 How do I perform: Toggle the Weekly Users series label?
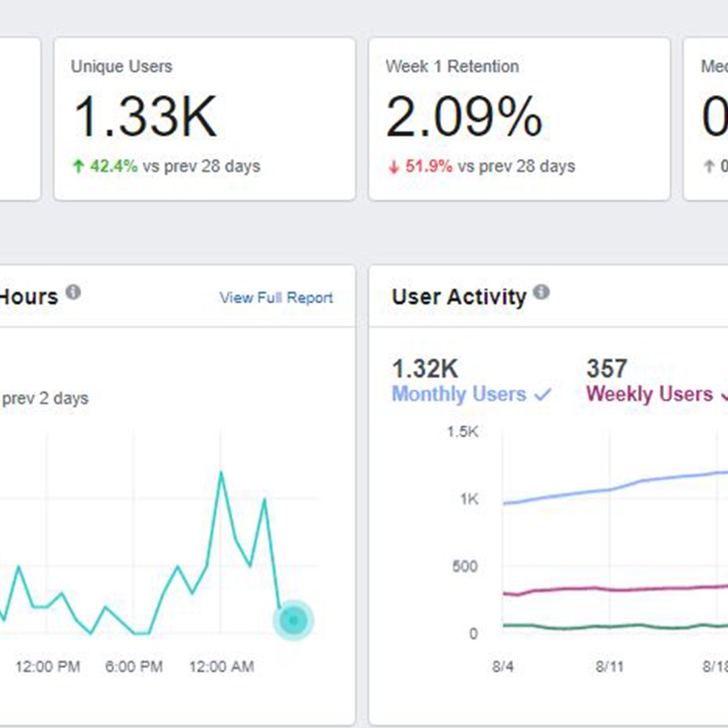coord(649,394)
